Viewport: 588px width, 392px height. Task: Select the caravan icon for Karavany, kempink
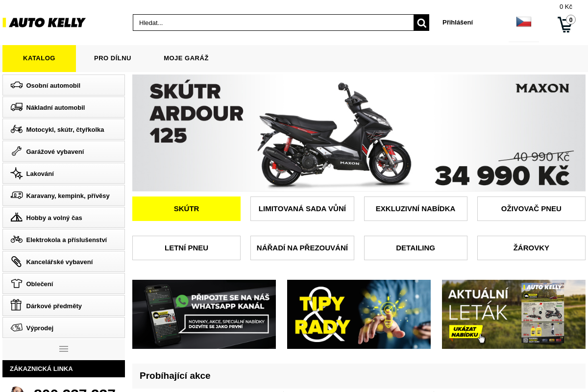17,196
